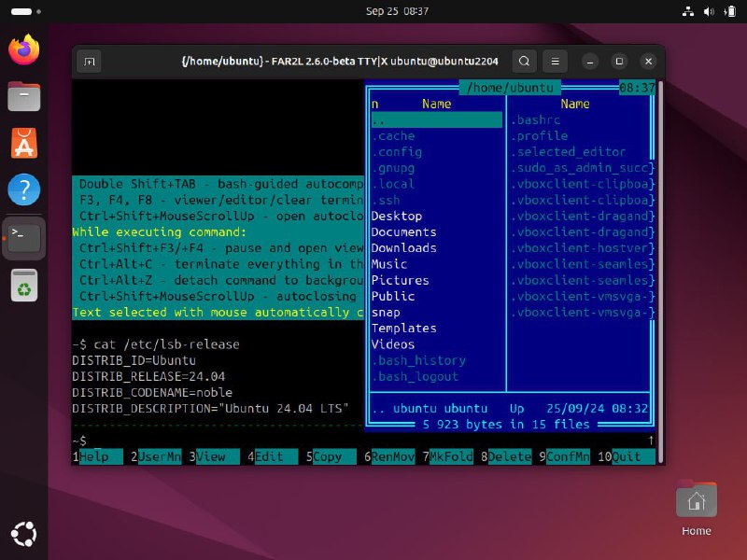Select the Videos folder

(436, 344)
